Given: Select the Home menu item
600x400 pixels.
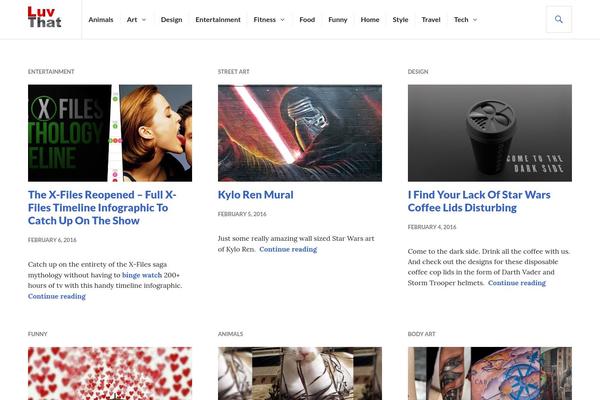Looking at the screenshot, I should (370, 20).
